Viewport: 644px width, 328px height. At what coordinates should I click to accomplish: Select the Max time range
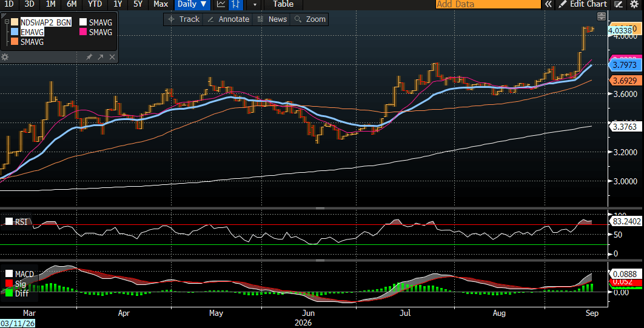[160, 4]
